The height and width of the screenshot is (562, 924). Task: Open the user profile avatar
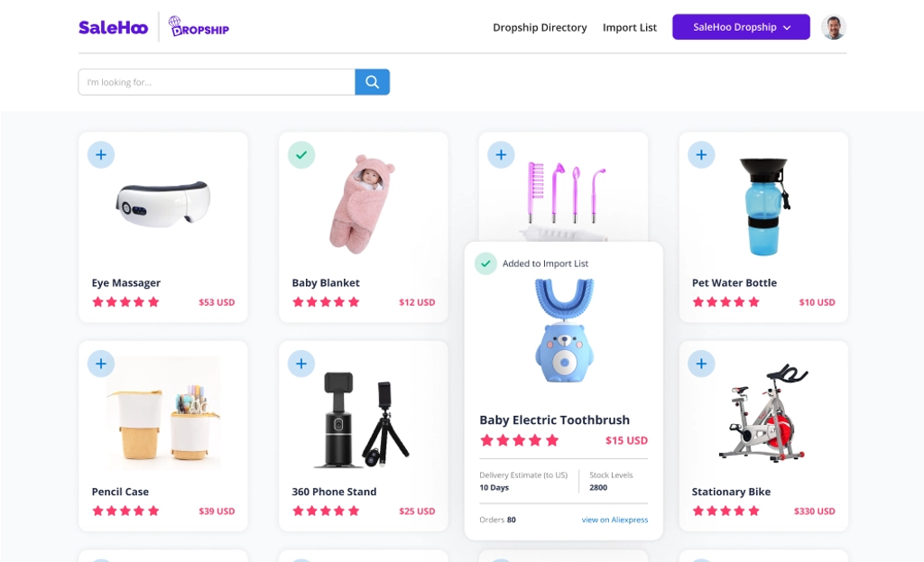[x=833, y=27]
